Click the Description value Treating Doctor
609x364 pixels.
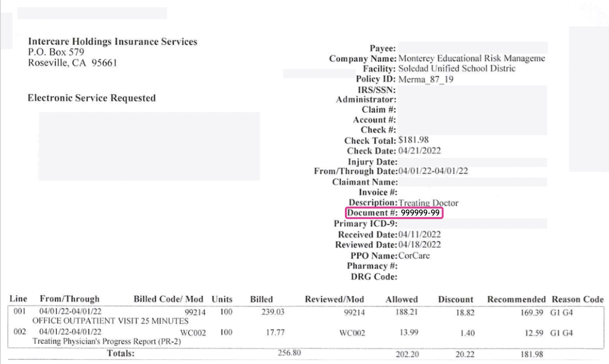point(428,203)
